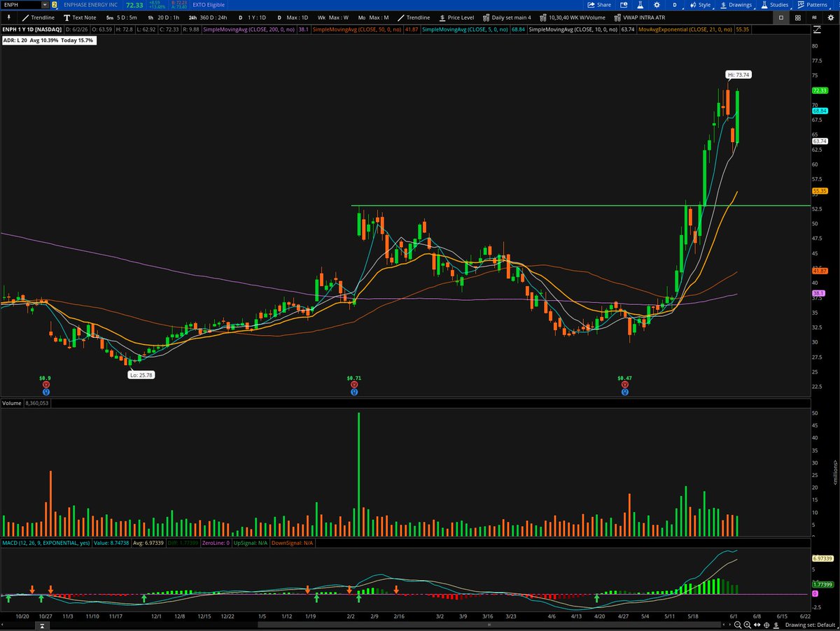
Task: Click the ADR L 20 info label
Action: coord(48,41)
